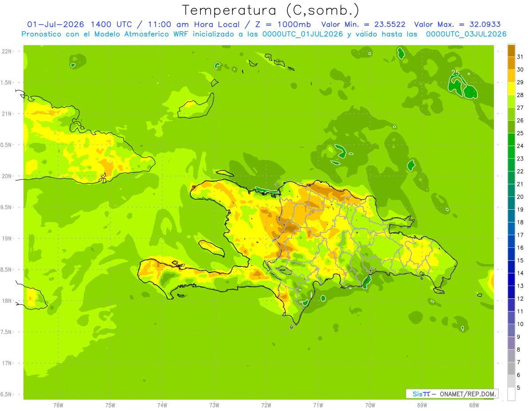Click "11:00 am Hora Local" text
Image resolution: width=532 pixels, height=411 pixels.
coord(194,24)
